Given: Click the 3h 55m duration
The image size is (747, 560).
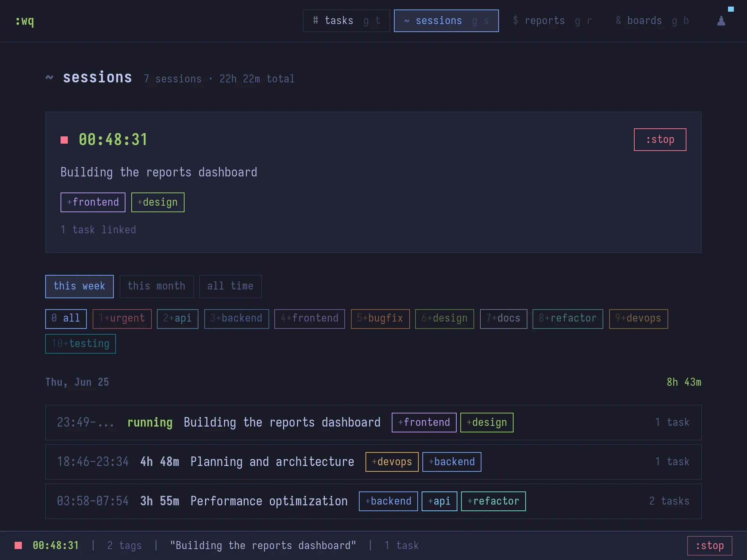Looking at the screenshot, I should tap(160, 501).
